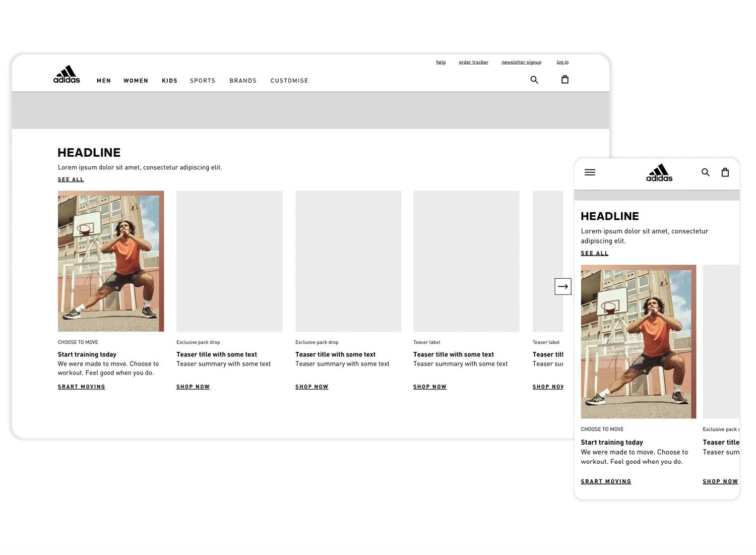View the shopping bag on the mobile view
The width and height of the screenshot is (756, 555).
(725, 171)
